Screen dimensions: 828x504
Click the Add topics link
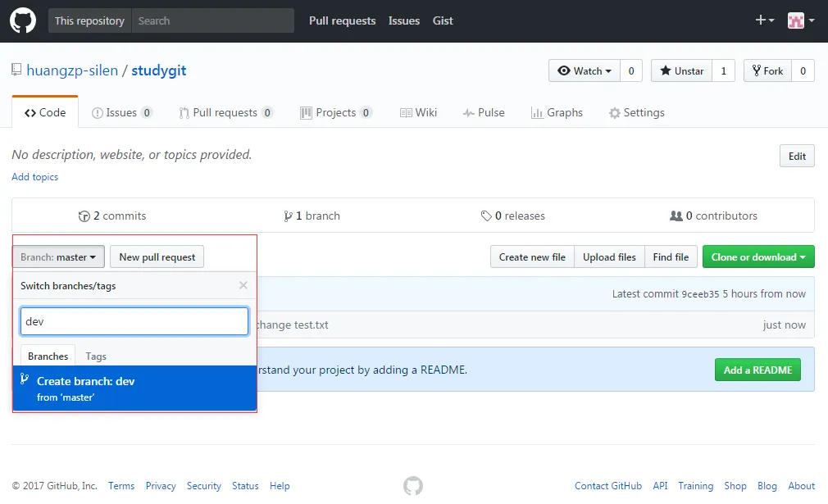[x=34, y=177]
